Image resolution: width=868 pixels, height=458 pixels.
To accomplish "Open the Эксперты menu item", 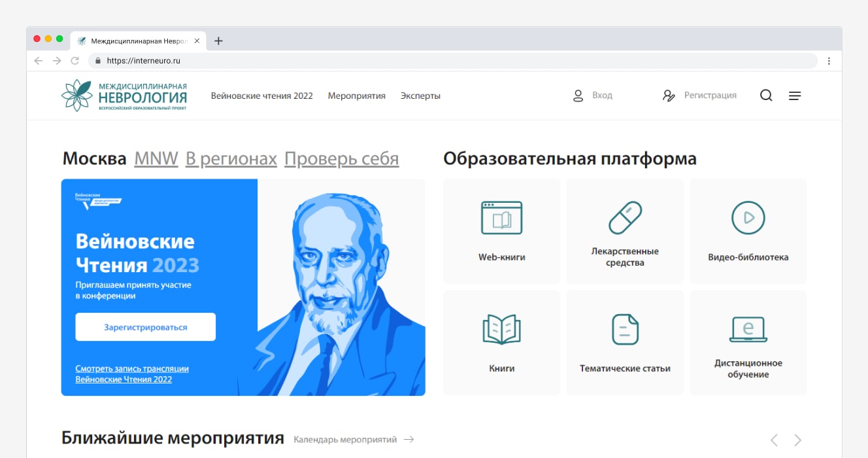I will (420, 96).
